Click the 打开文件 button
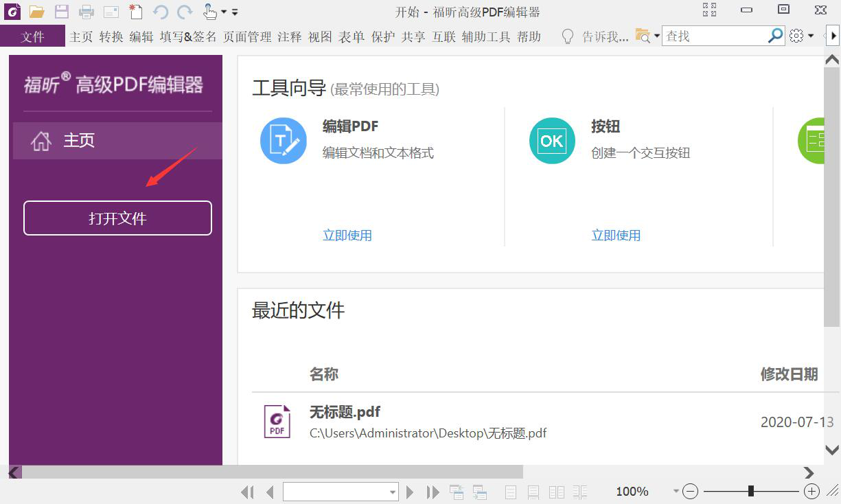841x504 pixels. click(117, 218)
